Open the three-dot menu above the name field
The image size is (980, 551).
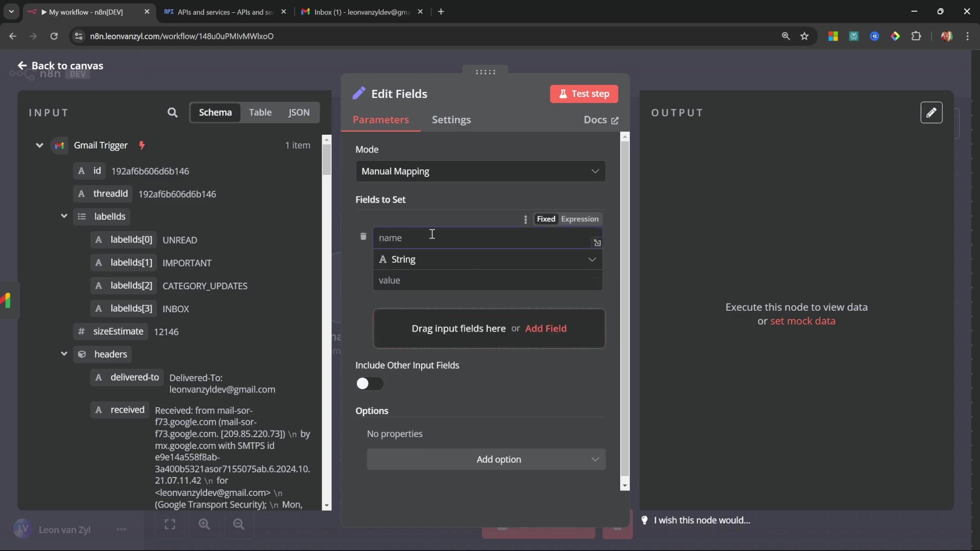(525, 219)
